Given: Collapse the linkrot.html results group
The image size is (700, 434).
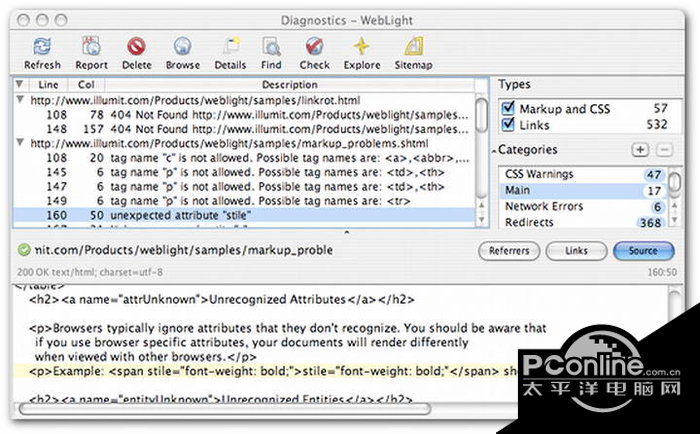Looking at the screenshot, I should pyautogui.click(x=20, y=100).
